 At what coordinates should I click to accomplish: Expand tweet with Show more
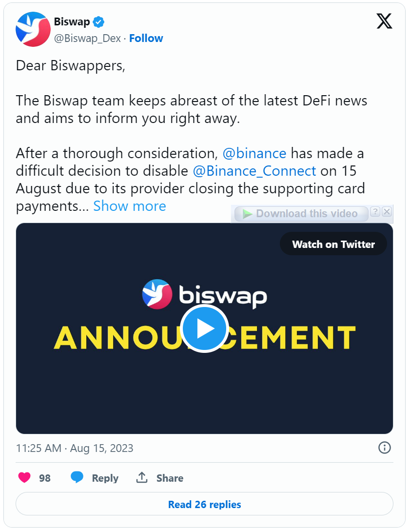pyautogui.click(x=130, y=206)
